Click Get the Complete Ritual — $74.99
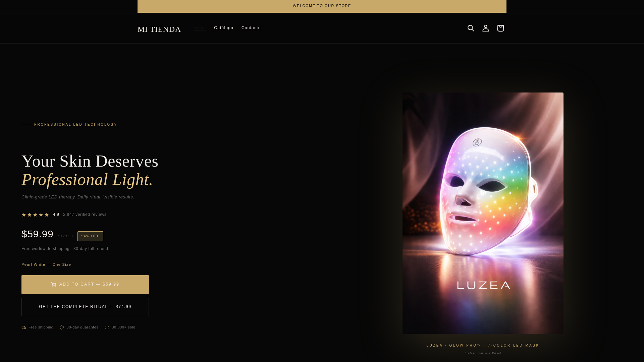 tap(85, 307)
